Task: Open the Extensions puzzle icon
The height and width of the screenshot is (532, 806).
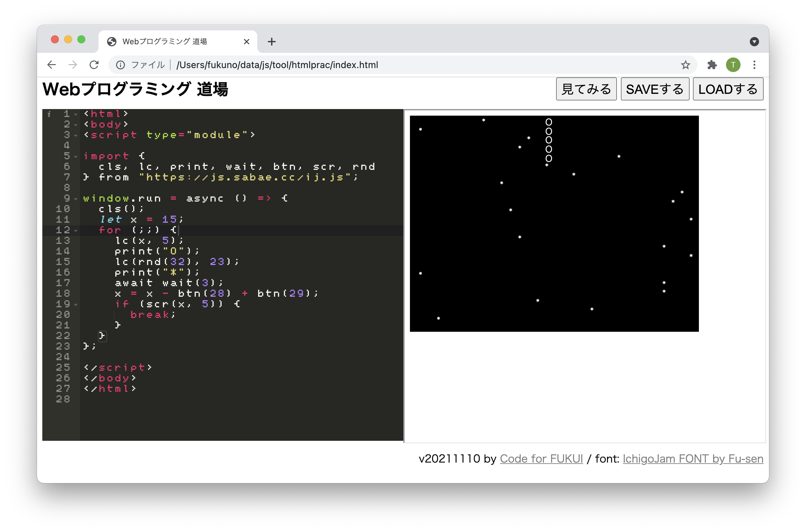Action: 712,65
